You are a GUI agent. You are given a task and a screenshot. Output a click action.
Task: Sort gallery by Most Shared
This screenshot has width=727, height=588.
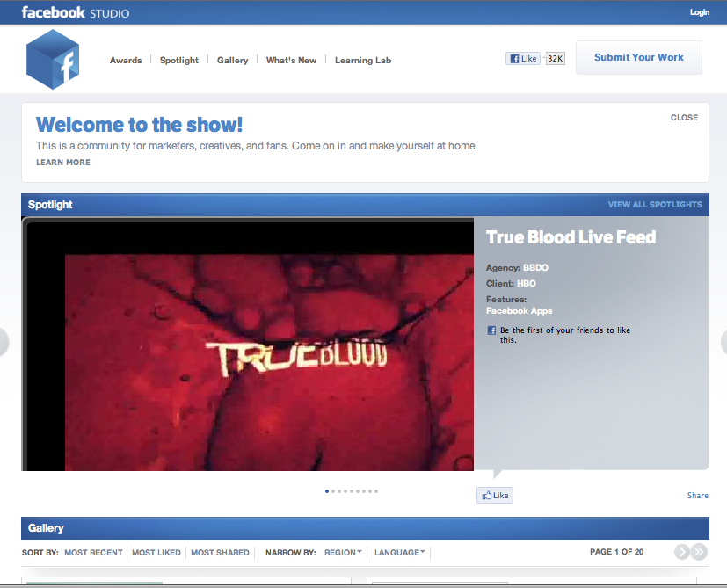[220, 552]
